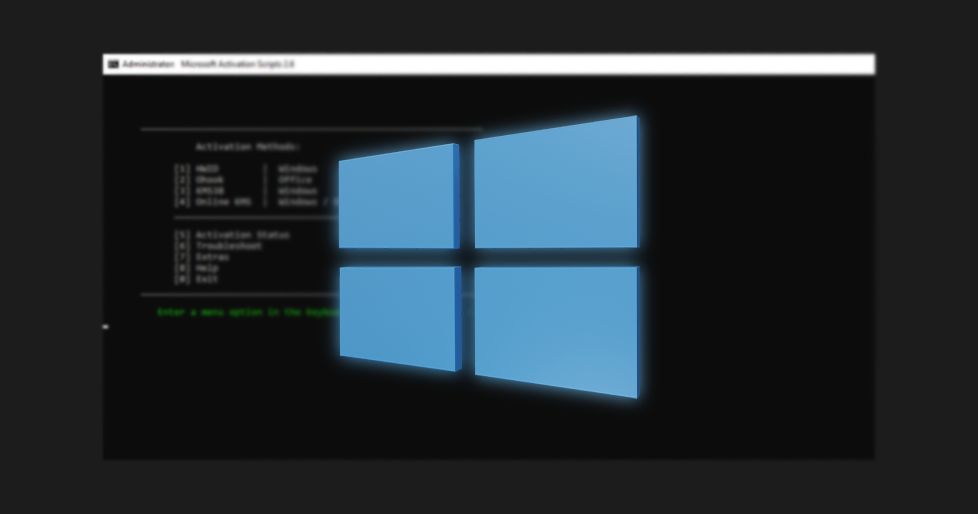This screenshot has width=978, height=514.
Task: Select the [7] Extras line
Action: [201, 257]
